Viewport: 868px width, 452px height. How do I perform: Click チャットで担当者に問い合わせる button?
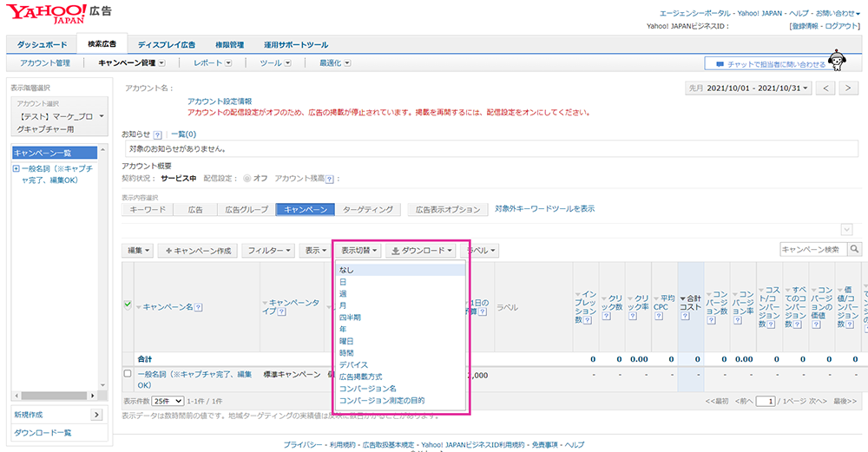pyautogui.click(x=770, y=64)
